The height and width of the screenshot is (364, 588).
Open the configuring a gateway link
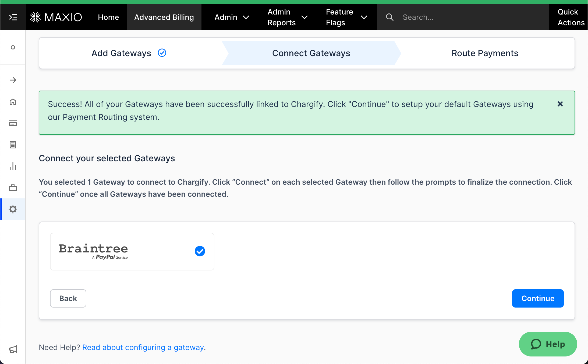[143, 347]
